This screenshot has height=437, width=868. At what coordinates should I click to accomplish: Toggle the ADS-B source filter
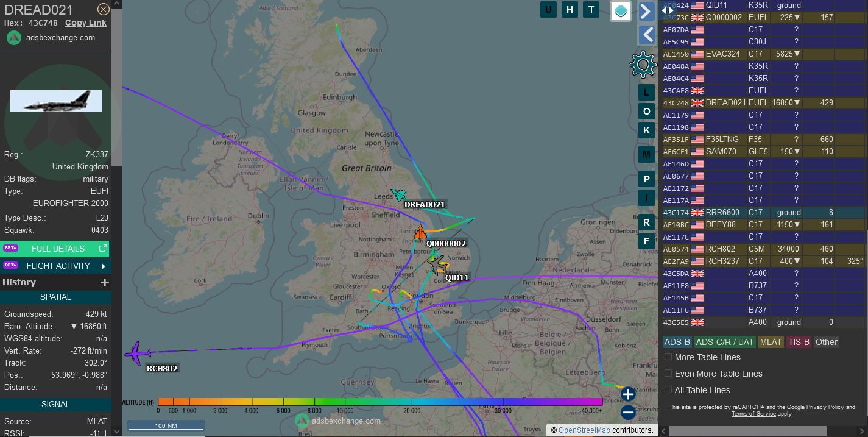point(677,342)
